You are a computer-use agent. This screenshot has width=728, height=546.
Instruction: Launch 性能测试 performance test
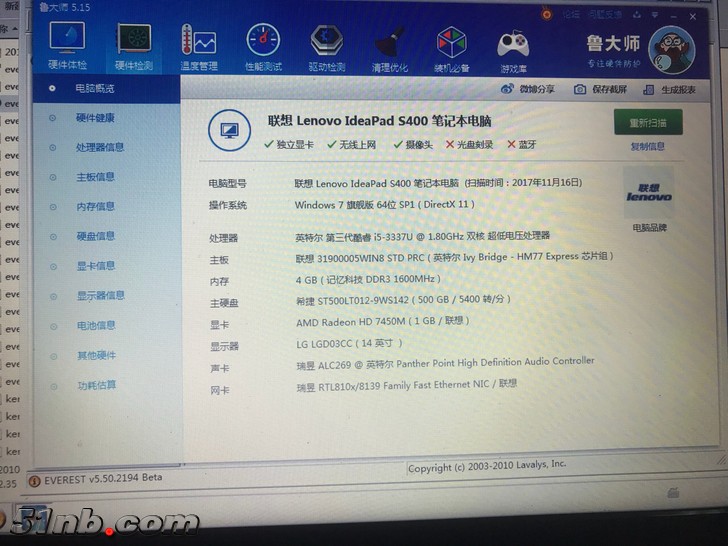263,48
